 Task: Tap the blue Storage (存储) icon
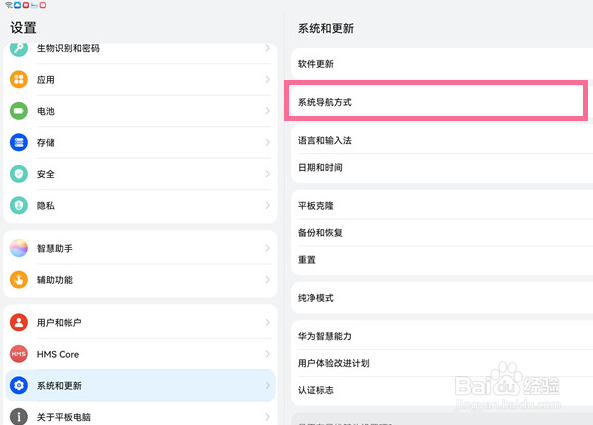click(x=19, y=143)
